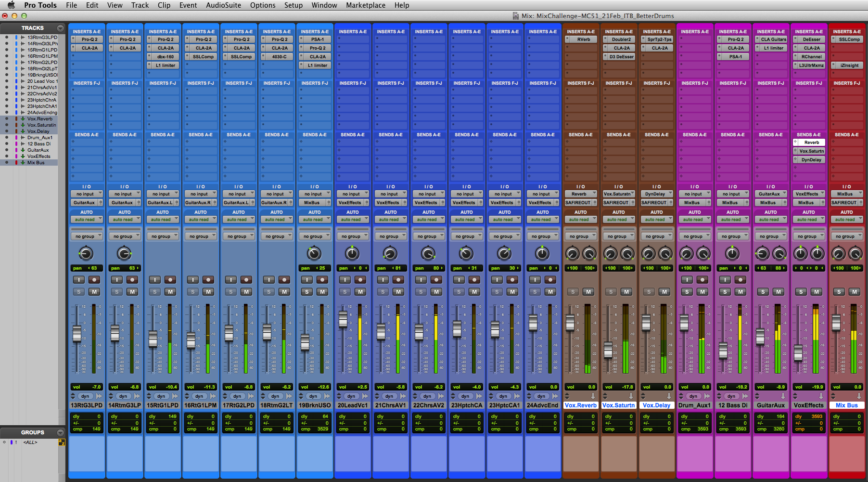Open the Groups list options menu
The image size is (868, 482).
[x=60, y=432]
